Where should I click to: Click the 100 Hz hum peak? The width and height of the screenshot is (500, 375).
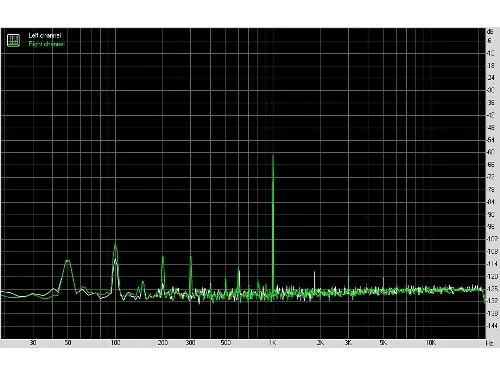point(115,245)
